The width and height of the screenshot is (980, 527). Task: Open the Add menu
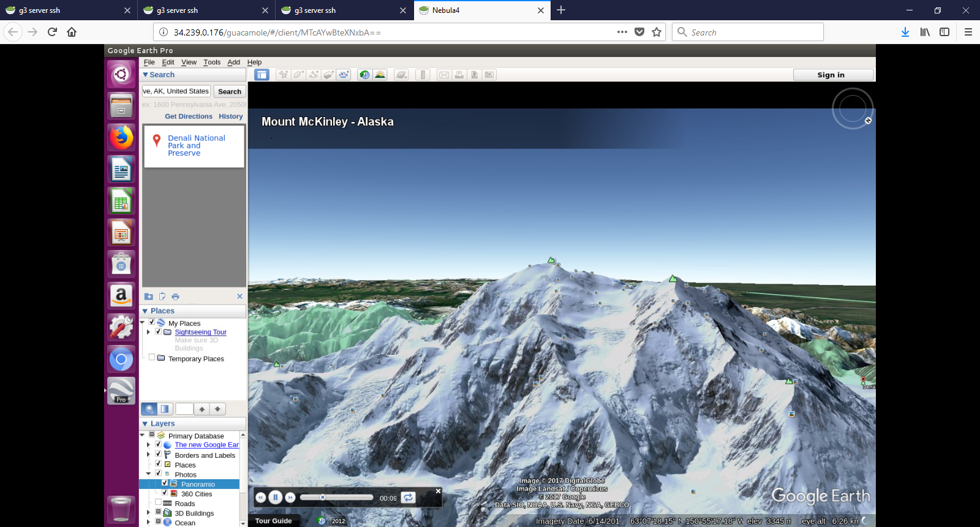pyautogui.click(x=233, y=62)
